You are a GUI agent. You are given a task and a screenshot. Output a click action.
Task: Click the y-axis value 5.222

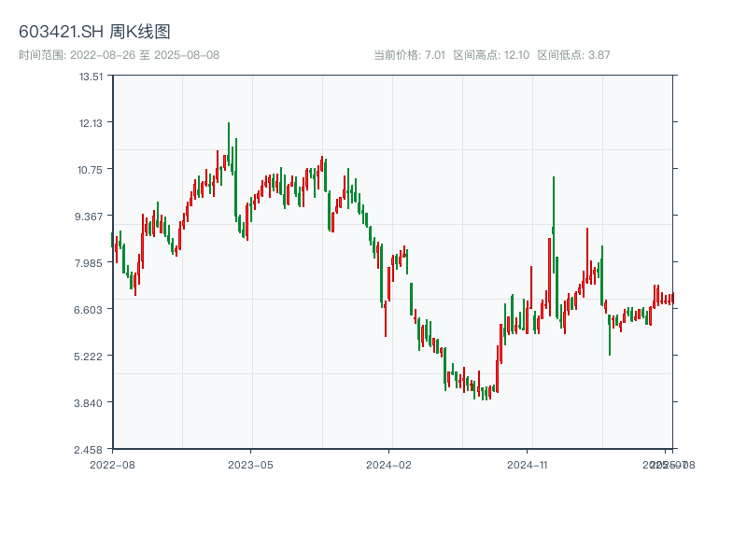pyautogui.click(x=88, y=357)
